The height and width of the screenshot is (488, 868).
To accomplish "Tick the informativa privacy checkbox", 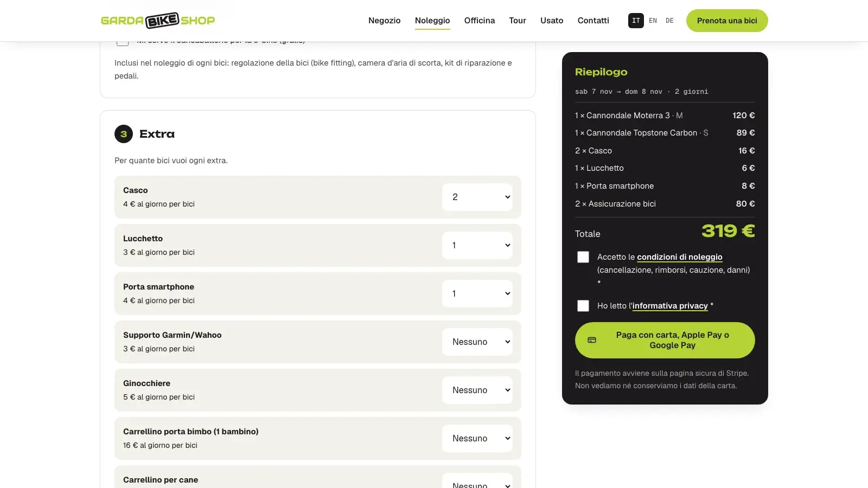I will point(583,306).
